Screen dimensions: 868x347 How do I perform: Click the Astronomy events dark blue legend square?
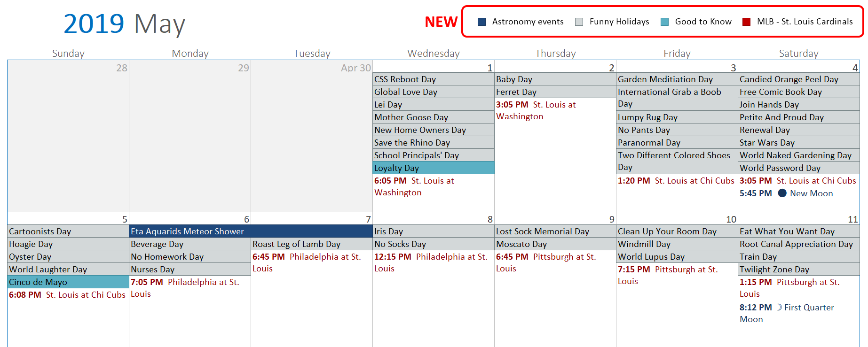(481, 22)
